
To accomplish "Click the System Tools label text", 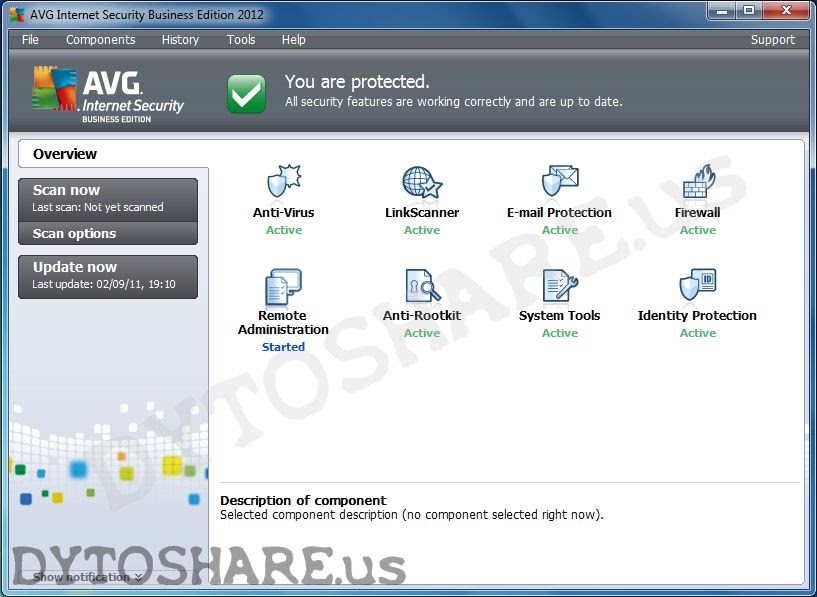I will (x=560, y=315).
